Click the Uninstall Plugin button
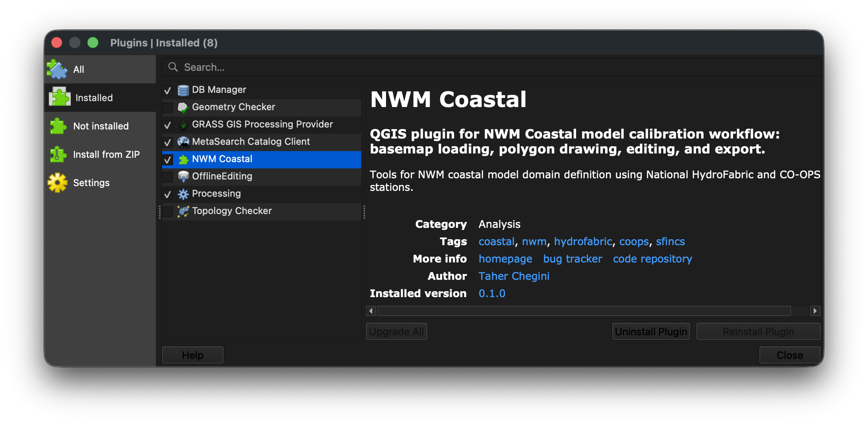The height and width of the screenshot is (425, 868). coord(651,331)
